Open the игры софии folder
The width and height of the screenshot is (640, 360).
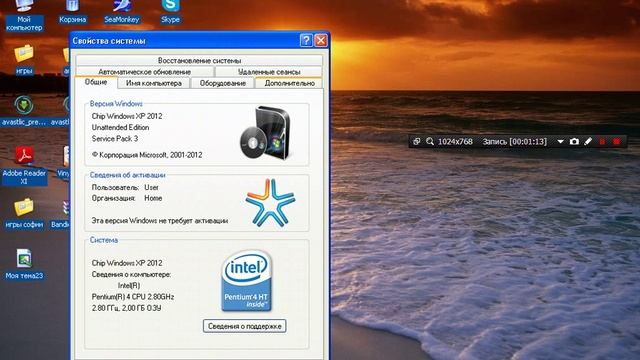[24, 213]
